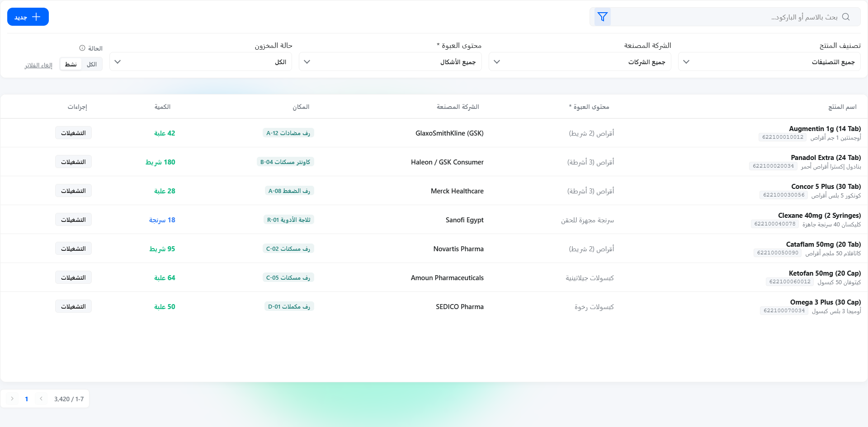The image size is (868, 427).
Task: Go to next page arrow
Action: 12,399
